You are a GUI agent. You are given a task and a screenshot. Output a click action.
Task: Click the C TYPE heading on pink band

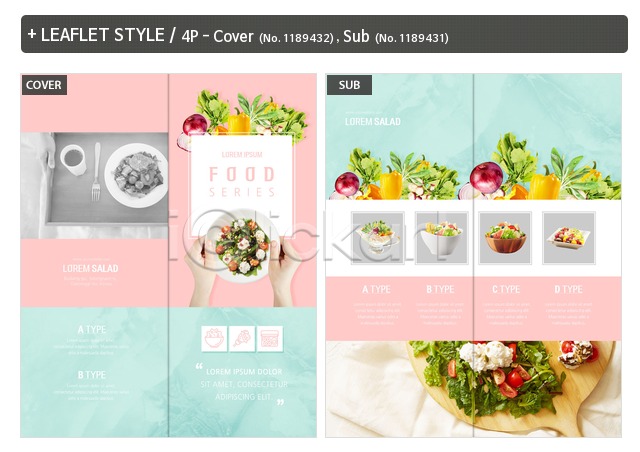[506, 289]
